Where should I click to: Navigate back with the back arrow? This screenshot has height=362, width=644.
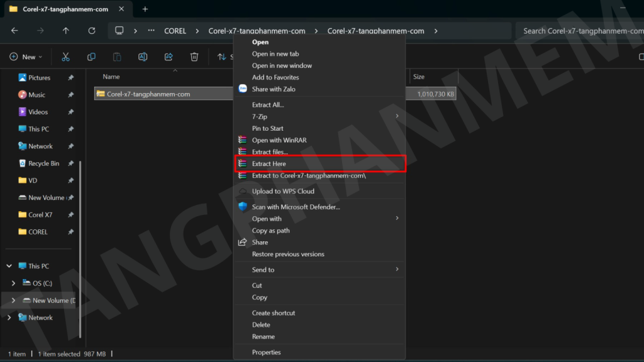point(14,30)
